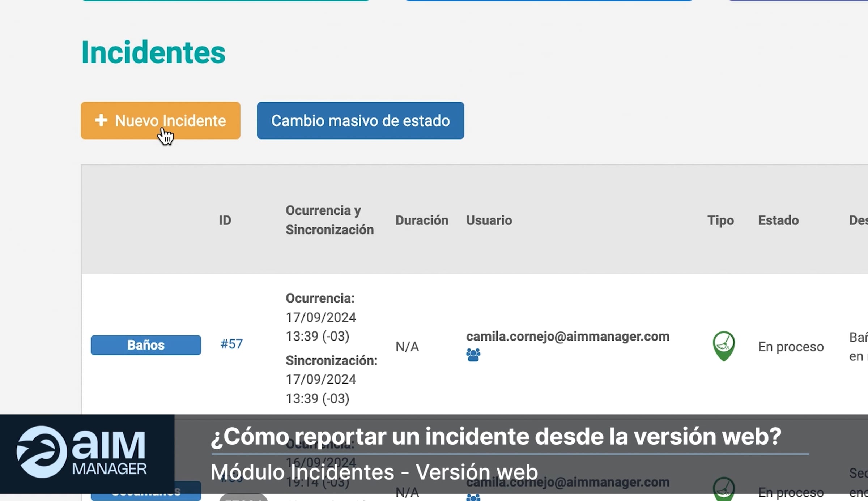The width and height of the screenshot is (868, 501).
Task: Click the Sincronización label in row #57
Action: point(331,360)
